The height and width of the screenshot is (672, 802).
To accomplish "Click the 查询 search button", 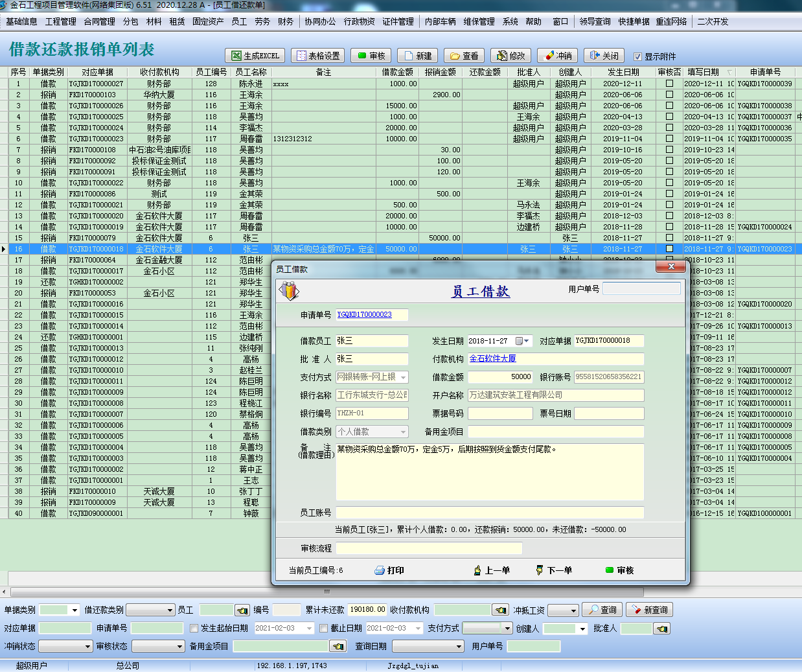I will (602, 610).
